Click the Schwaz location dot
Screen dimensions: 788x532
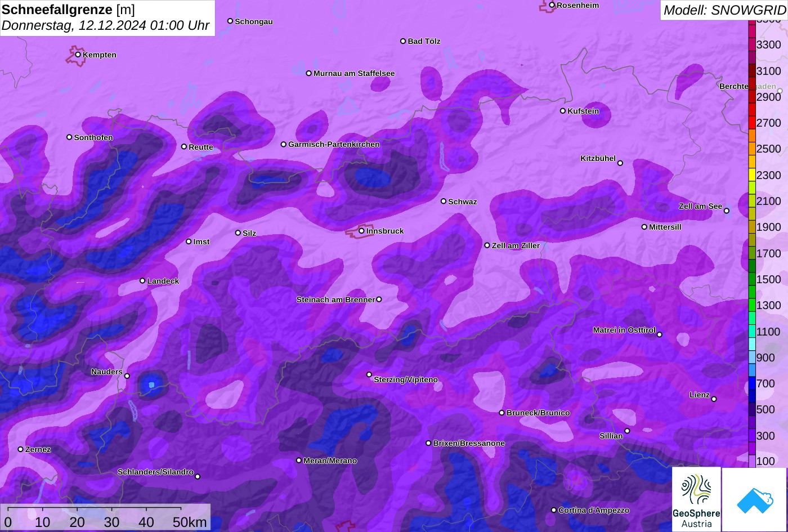443,201
